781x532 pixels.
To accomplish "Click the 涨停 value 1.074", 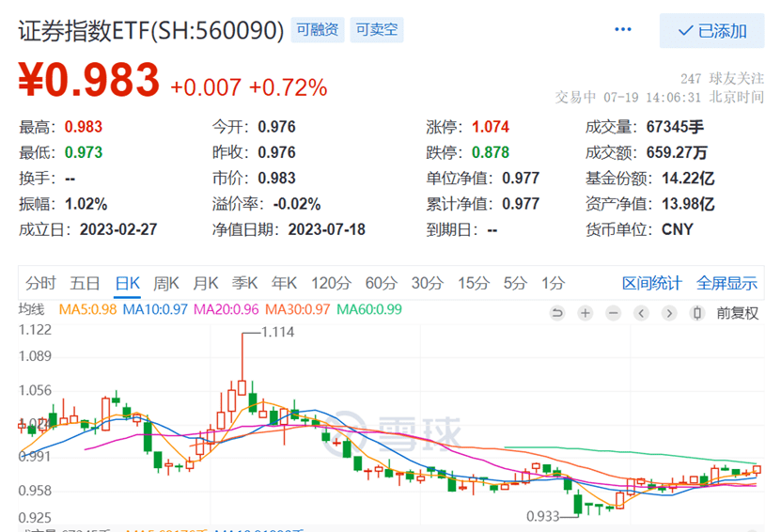I will click(491, 127).
